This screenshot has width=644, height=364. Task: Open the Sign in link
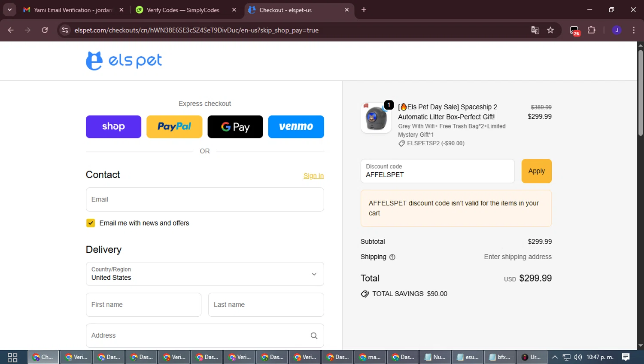[x=313, y=176]
